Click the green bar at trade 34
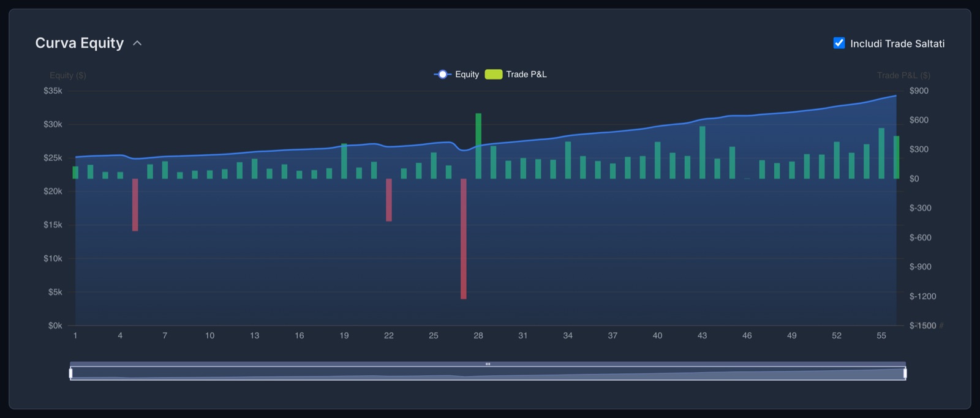Viewport: 980px width, 418px height. coord(568,160)
